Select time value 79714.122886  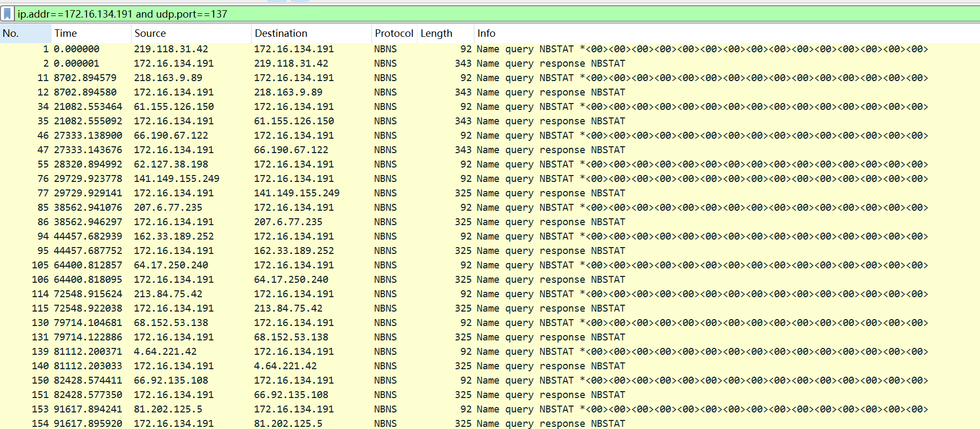(x=88, y=337)
